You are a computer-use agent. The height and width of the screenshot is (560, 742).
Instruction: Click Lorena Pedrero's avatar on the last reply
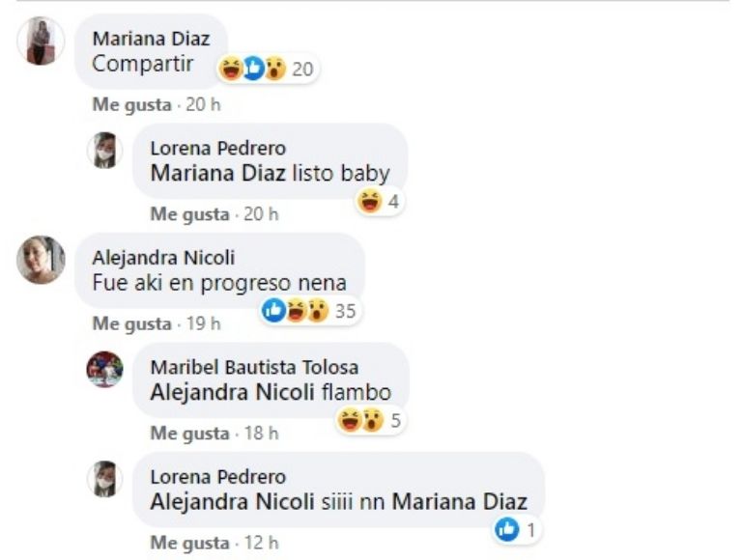click(104, 479)
